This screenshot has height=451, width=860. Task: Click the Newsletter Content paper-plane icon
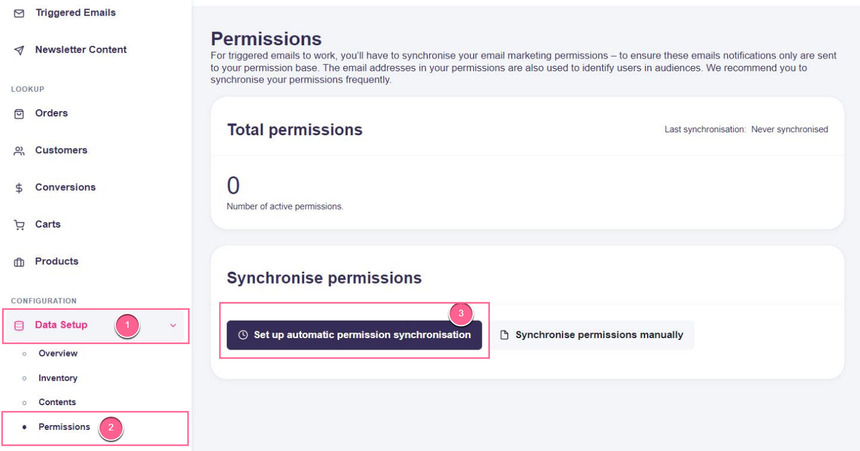click(19, 50)
